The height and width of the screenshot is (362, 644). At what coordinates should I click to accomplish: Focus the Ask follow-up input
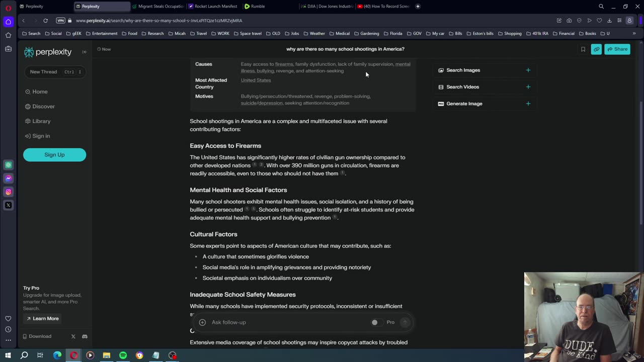(x=287, y=322)
